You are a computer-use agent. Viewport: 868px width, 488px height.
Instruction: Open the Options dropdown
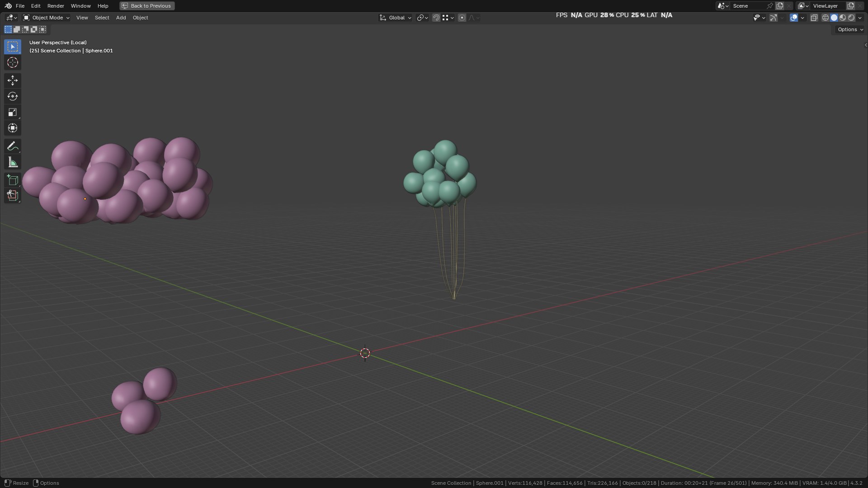click(x=850, y=29)
